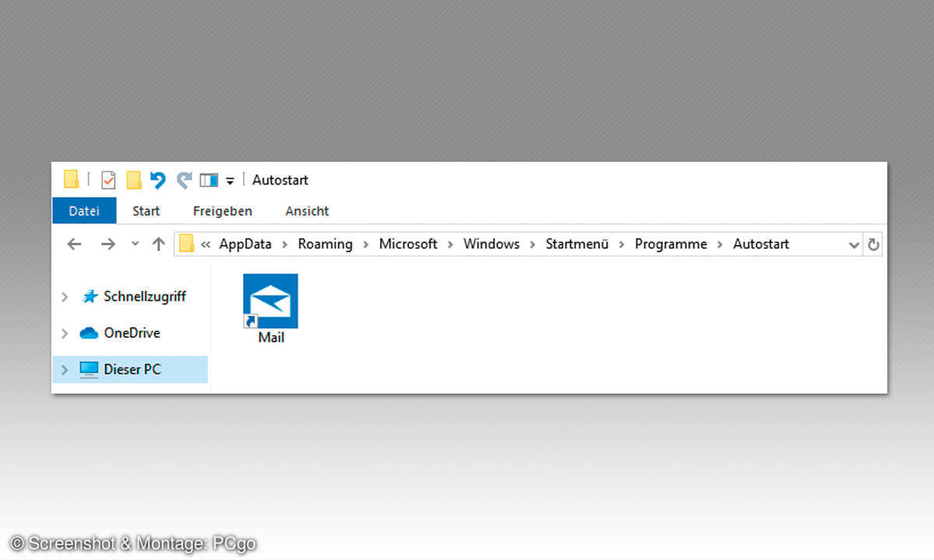The width and height of the screenshot is (934, 560).
Task: Select the Mail shortcut icon
Action: coord(270,301)
